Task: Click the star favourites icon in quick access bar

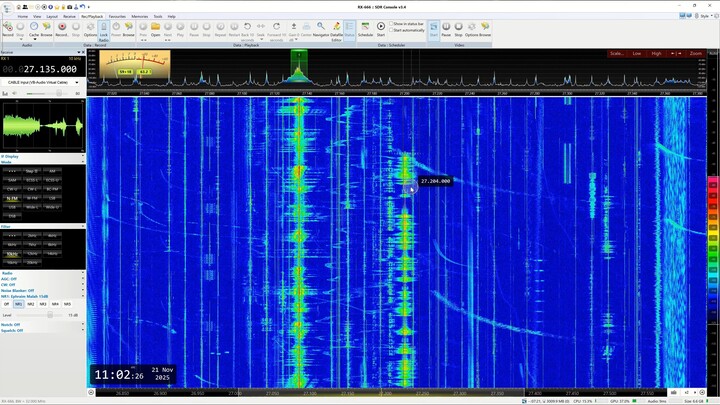Action: (57, 7)
